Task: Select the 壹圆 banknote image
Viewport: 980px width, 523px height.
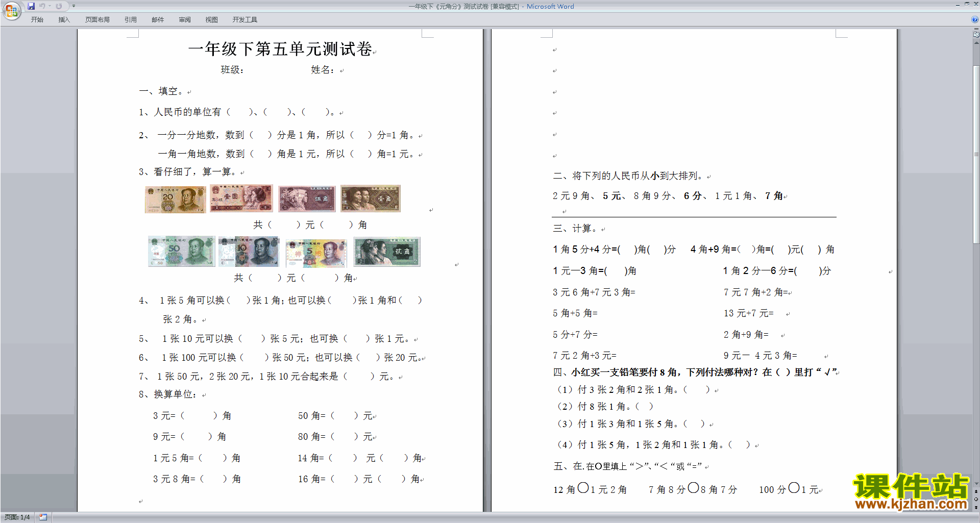Action: click(241, 198)
